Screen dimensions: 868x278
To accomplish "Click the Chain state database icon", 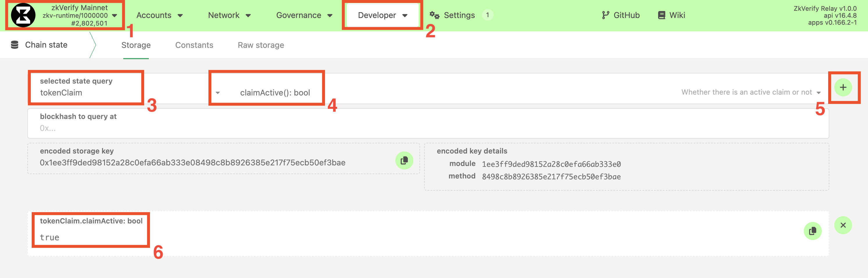I will [15, 45].
